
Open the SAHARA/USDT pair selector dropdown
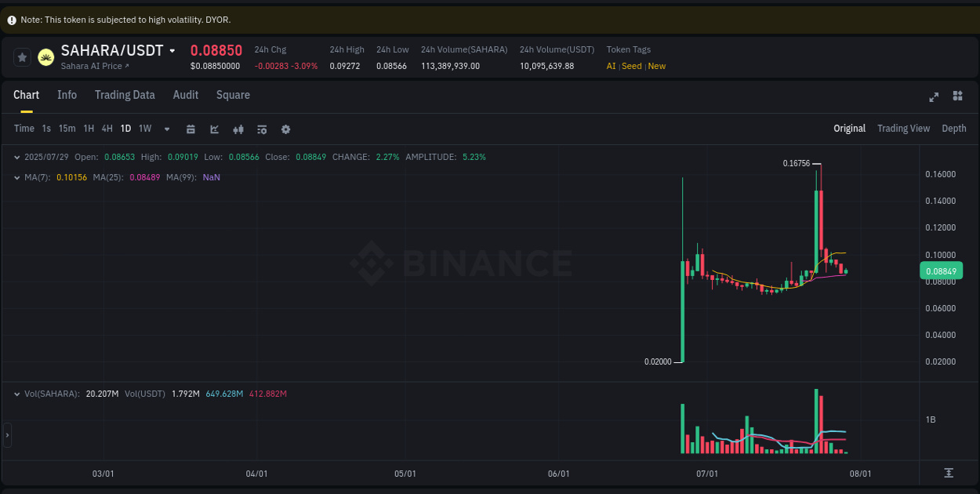tap(172, 49)
